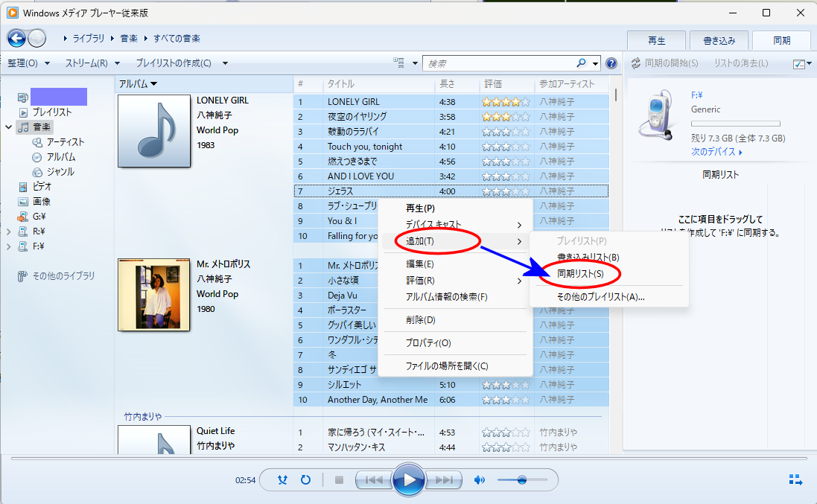817x504 pixels.
Task: Click the Stop playback button
Action: [339, 480]
